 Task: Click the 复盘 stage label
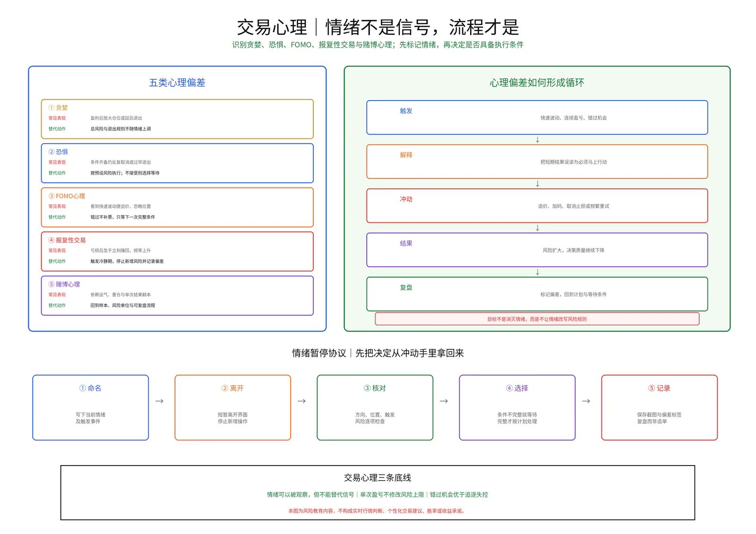[406, 288]
